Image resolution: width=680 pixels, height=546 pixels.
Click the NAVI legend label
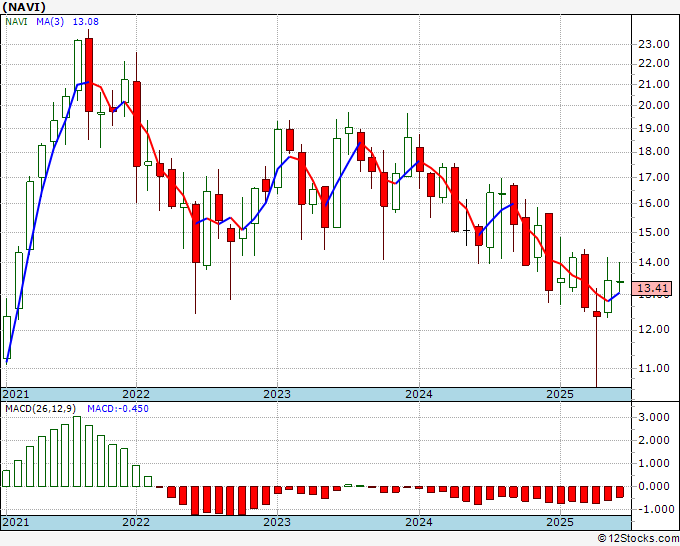(16, 21)
